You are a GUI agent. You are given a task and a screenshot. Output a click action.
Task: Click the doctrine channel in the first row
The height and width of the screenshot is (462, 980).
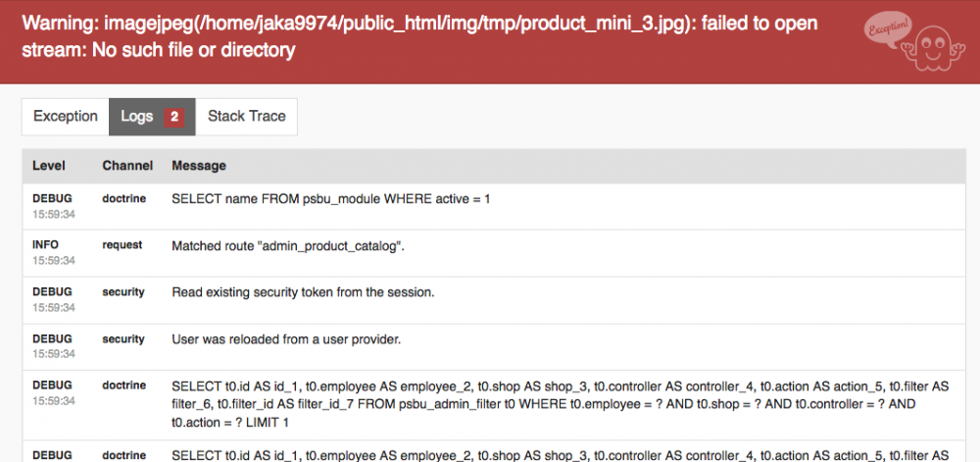pos(124,198)
